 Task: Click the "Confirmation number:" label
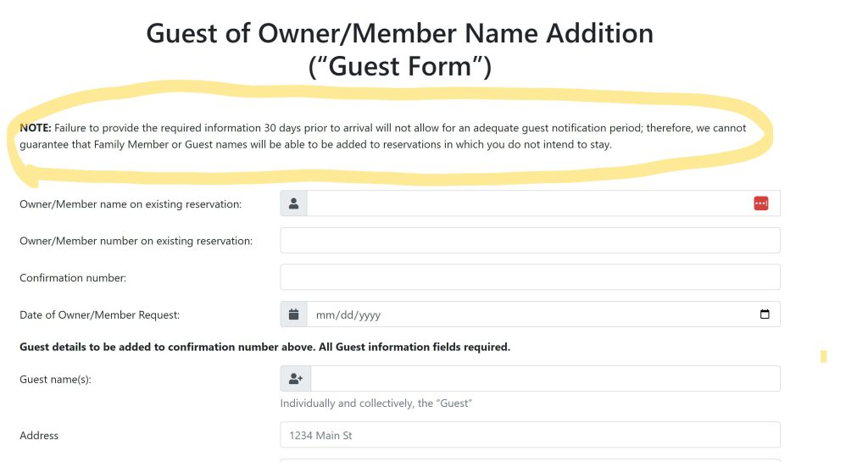coord(73,278)
